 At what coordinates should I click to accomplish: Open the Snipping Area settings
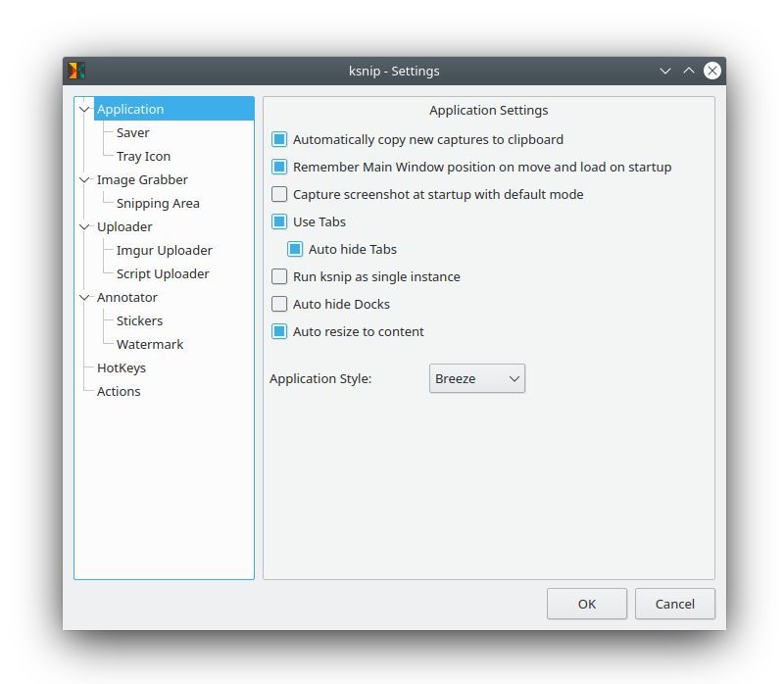click(x=158, y=203)
